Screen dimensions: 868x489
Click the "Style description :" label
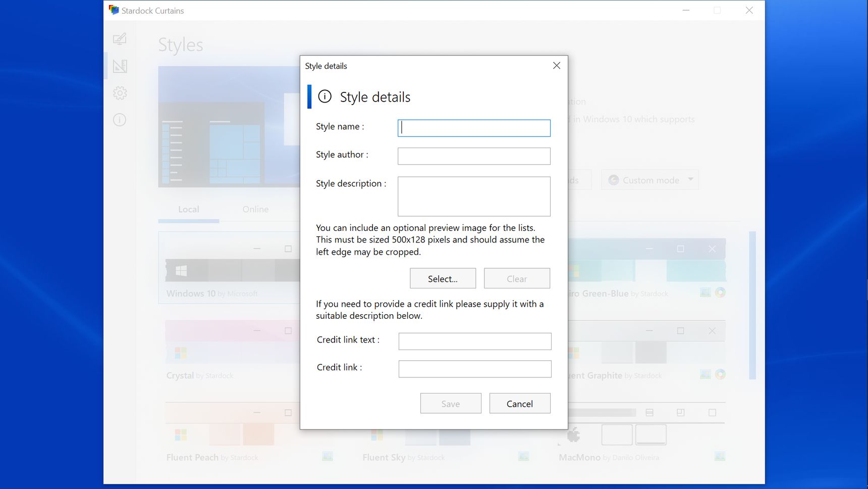351,183
